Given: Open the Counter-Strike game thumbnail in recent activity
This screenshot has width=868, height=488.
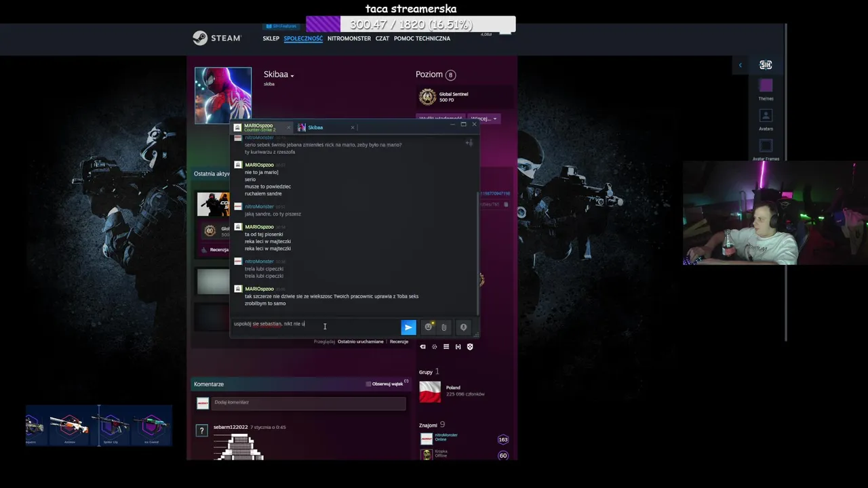Looking at the screenshot, I should tap(213, 204).
